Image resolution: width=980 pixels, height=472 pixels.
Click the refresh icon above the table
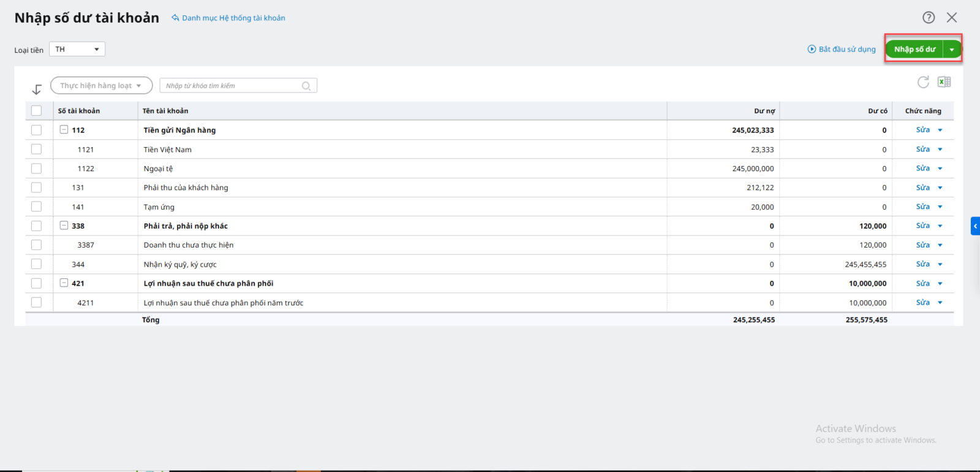pyautogui.click(x=923, y=82)
